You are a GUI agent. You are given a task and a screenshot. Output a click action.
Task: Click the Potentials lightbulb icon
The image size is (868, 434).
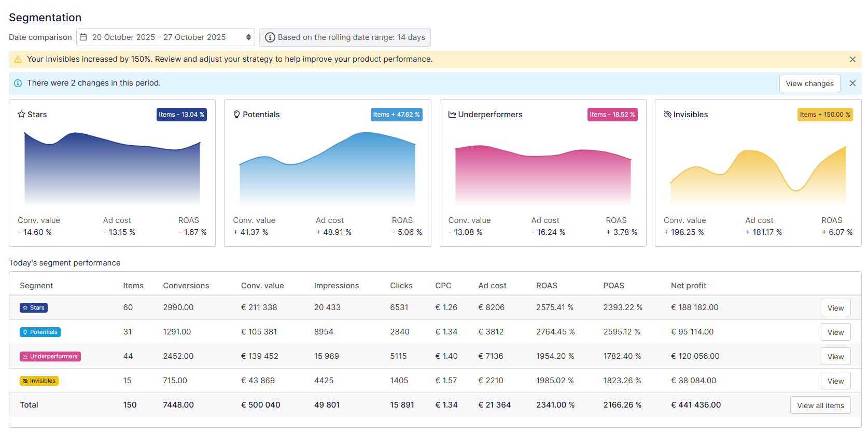[236, 114]
